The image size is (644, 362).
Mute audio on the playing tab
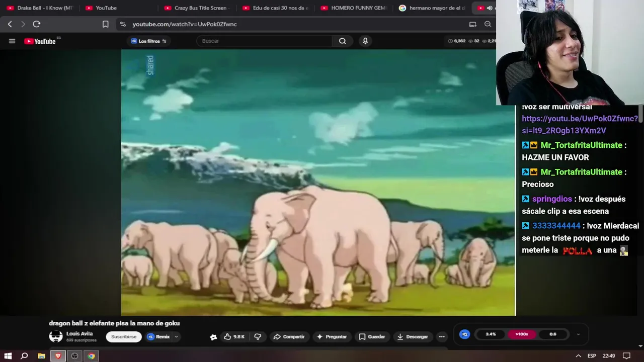[490, 8]
